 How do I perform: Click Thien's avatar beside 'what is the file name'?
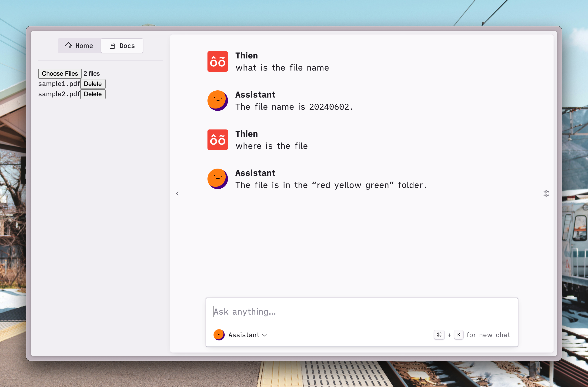click(x=218, y=61)
